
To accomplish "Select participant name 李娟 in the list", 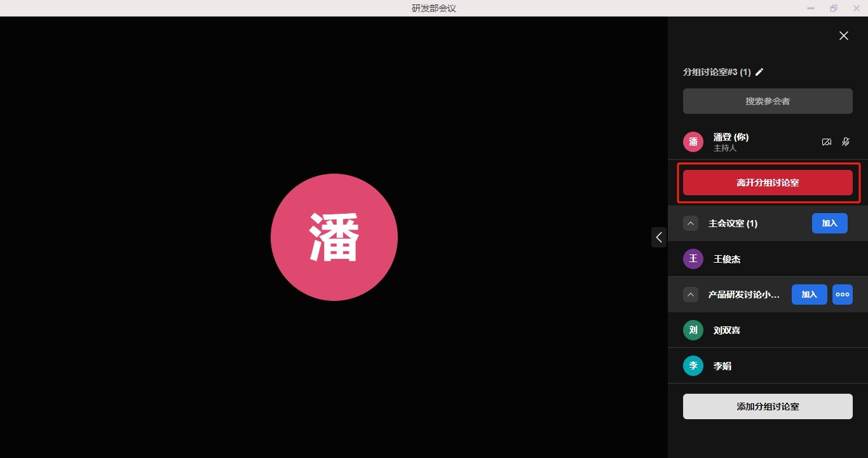I will coord(722,366).
